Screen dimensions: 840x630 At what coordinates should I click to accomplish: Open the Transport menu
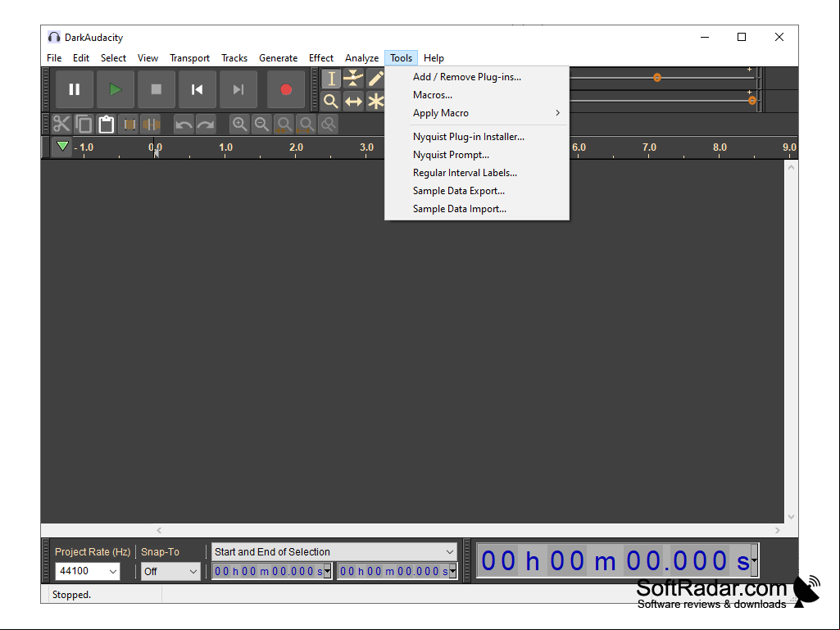click(189, 58)
